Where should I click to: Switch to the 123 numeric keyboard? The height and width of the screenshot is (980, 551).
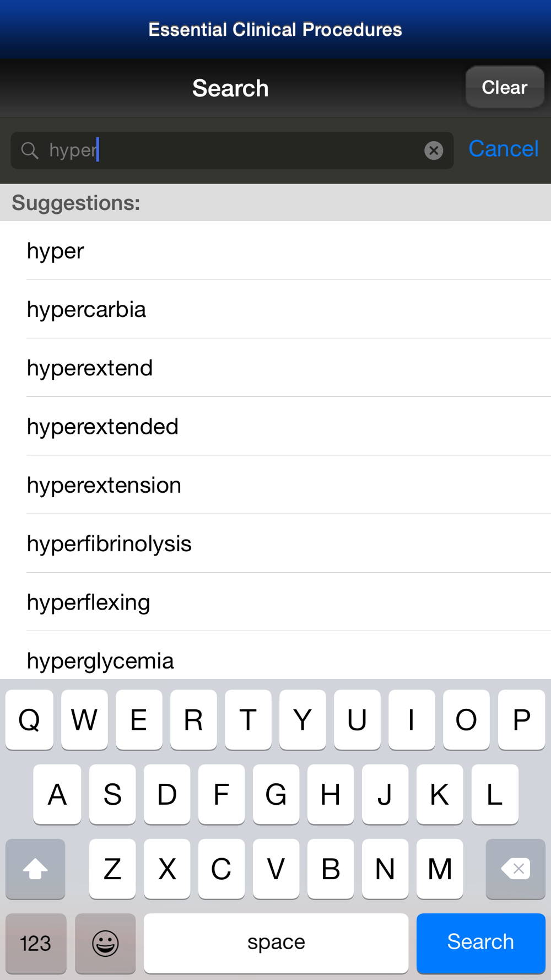(x=36, y=943)
